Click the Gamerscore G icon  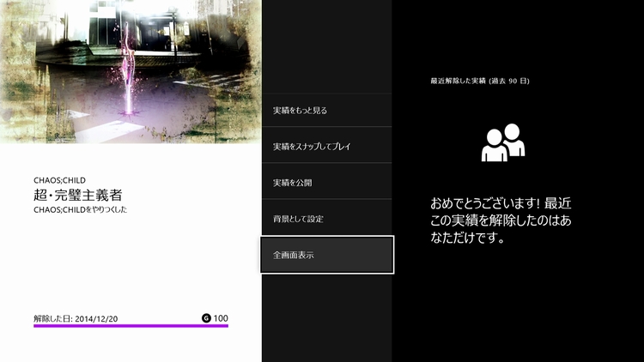click(206, 318)
